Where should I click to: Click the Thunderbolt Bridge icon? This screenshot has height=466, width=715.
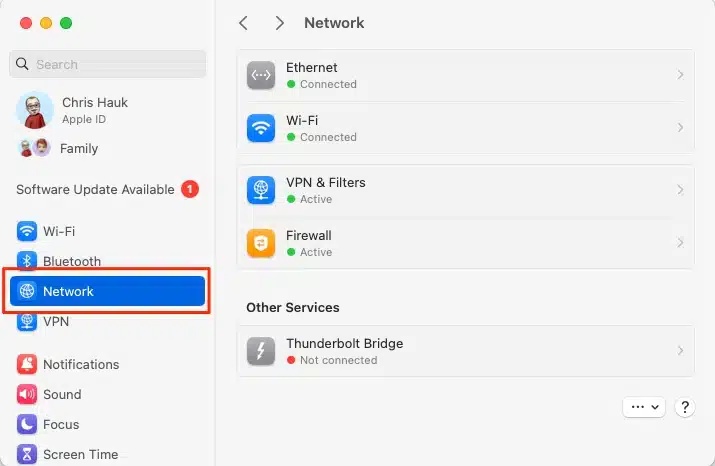pos(261,351)
